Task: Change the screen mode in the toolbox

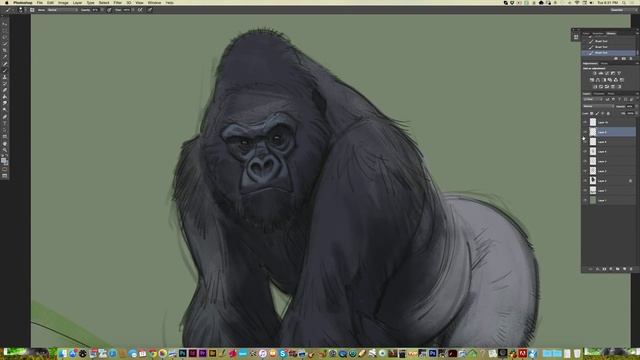Action: click(5, 176)
